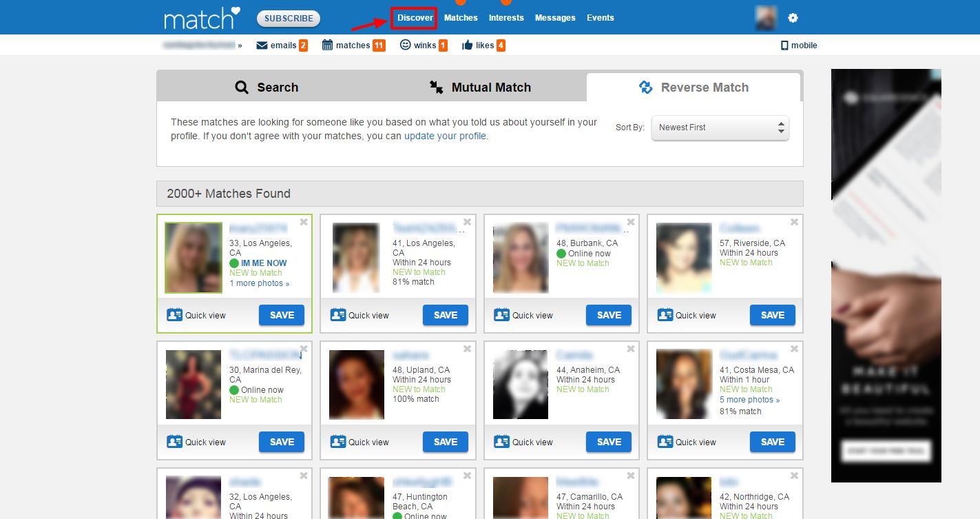980x519 pixels.
Task: Open photo of 48, Burbank match
Action: [521, 258]
